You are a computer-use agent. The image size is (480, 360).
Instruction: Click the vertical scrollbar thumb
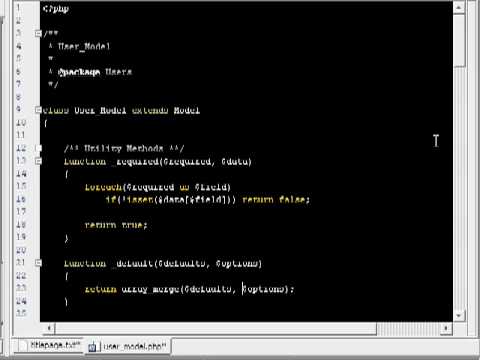pyautogui.click(x=459, y=40)
